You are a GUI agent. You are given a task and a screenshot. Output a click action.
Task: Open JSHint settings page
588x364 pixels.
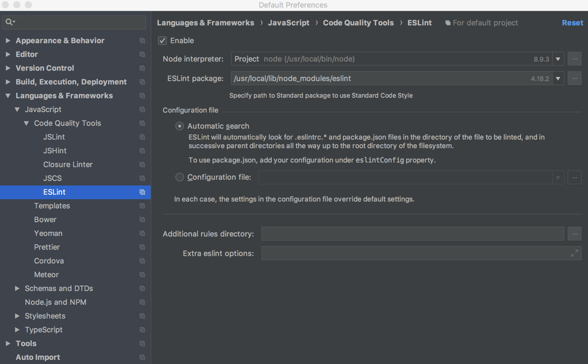click(x=55, y=150)
